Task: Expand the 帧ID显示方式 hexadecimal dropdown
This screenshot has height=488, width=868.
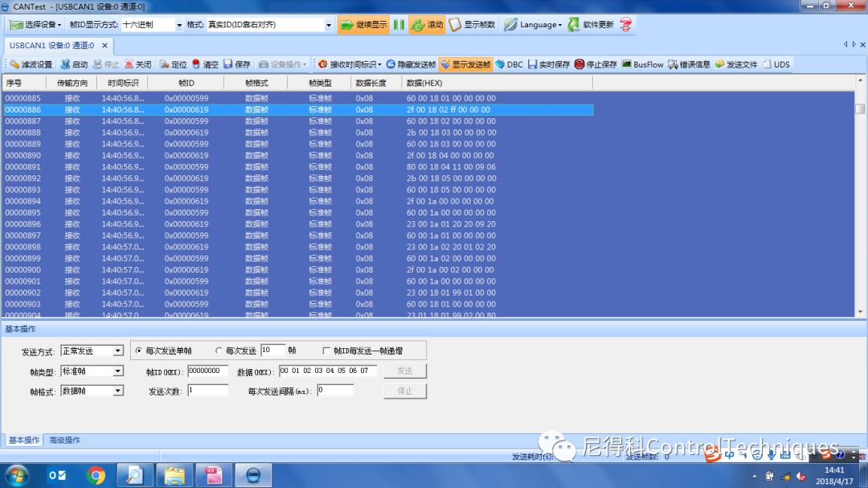Action: point(178,25)
